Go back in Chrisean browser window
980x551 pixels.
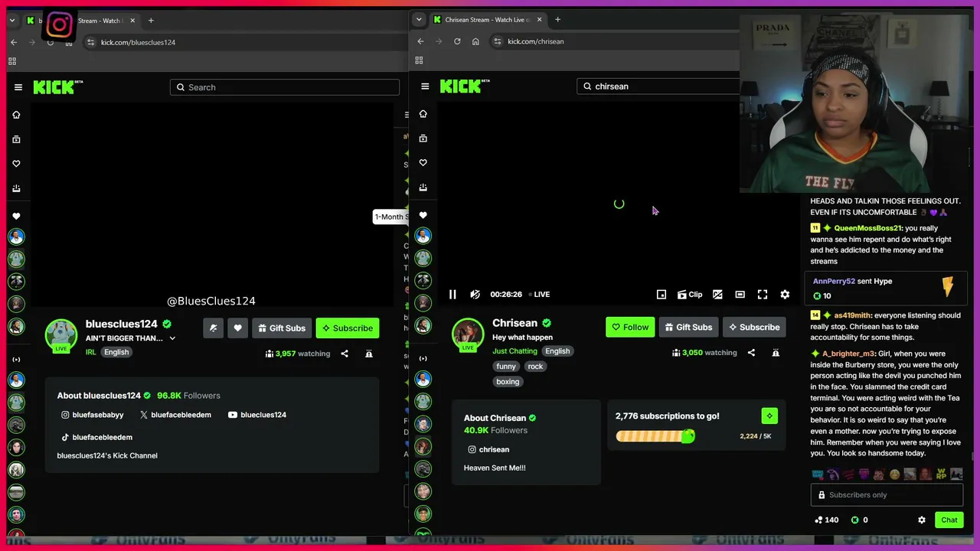tap(420, 41)
